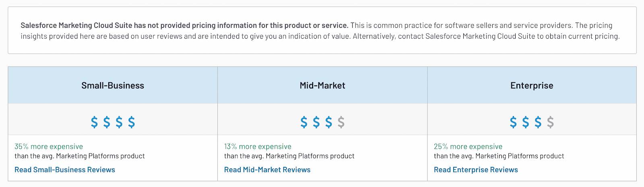Click the gray dollar sign under Enterprise
This screenshot has width=644, height=187.
pos(550,122)
